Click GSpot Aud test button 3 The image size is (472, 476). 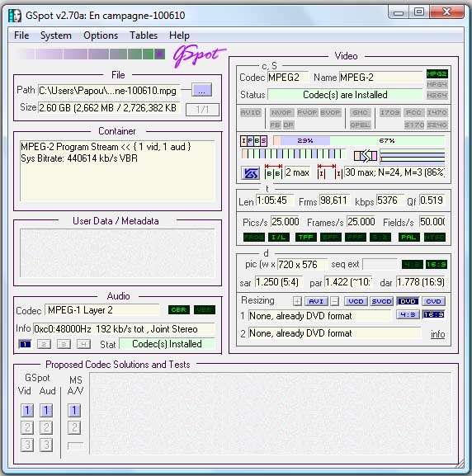pos(46,445)
